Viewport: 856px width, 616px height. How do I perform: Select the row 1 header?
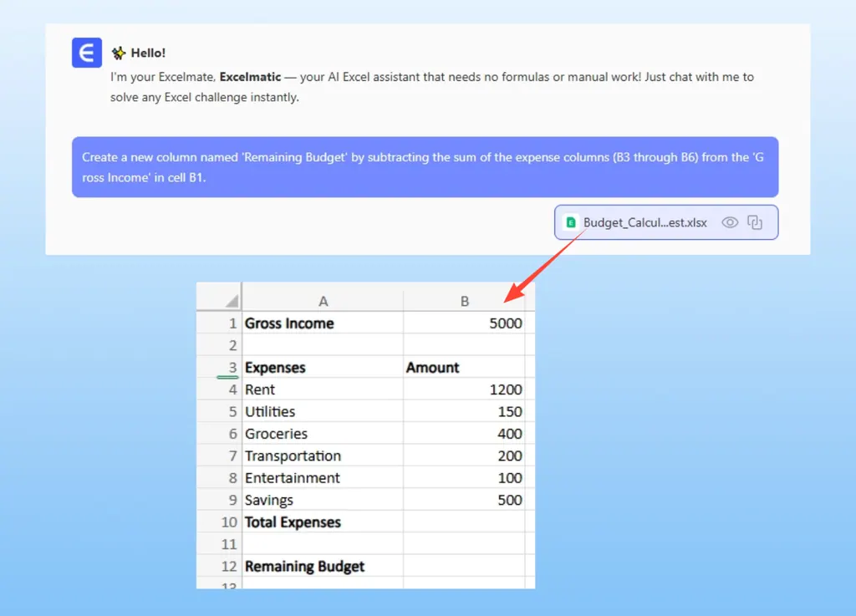220,323
